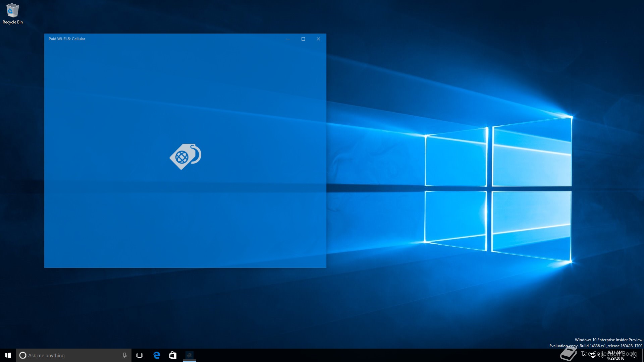
Task: Select Paid Wi-Fi & Cellular taskbar icon
Action: tap(190, 355)
